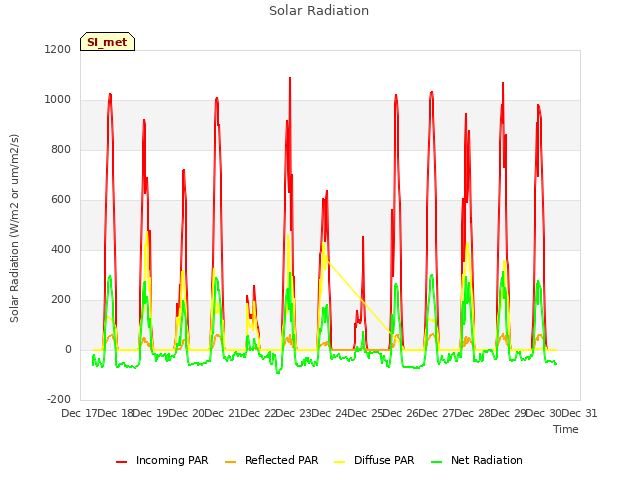Screen dimensions: 640x480
Task: Click the orange Reflected PAR legend swatch
Action: (x=231, y=462)
